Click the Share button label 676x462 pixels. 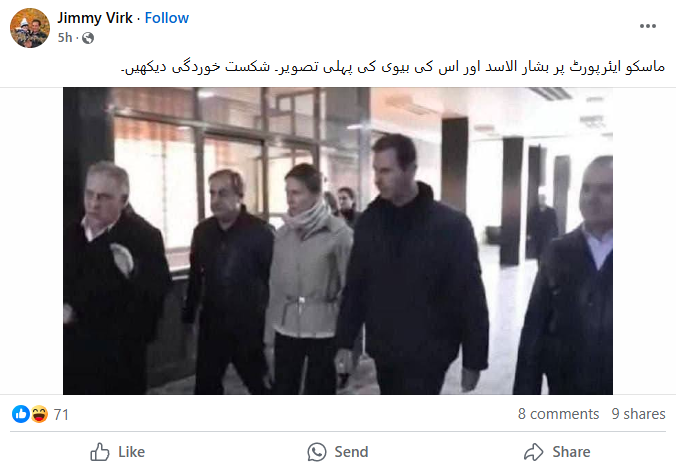point(571,452)
